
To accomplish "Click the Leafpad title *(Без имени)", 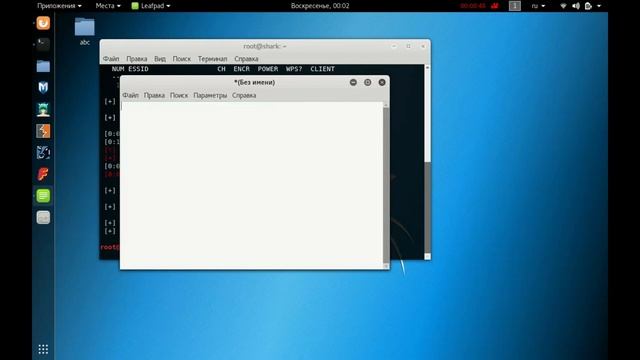I will 254,82.
